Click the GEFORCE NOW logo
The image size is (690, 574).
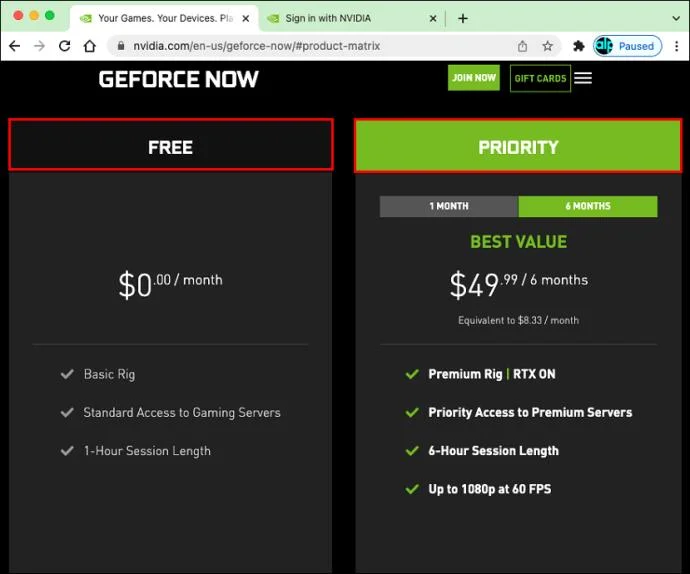point(179,79)
